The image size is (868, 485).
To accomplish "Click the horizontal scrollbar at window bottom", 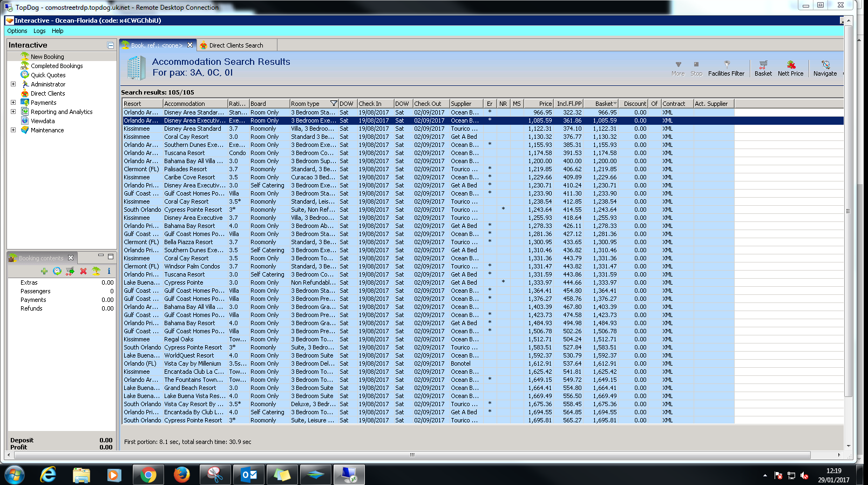I will 412,455.
